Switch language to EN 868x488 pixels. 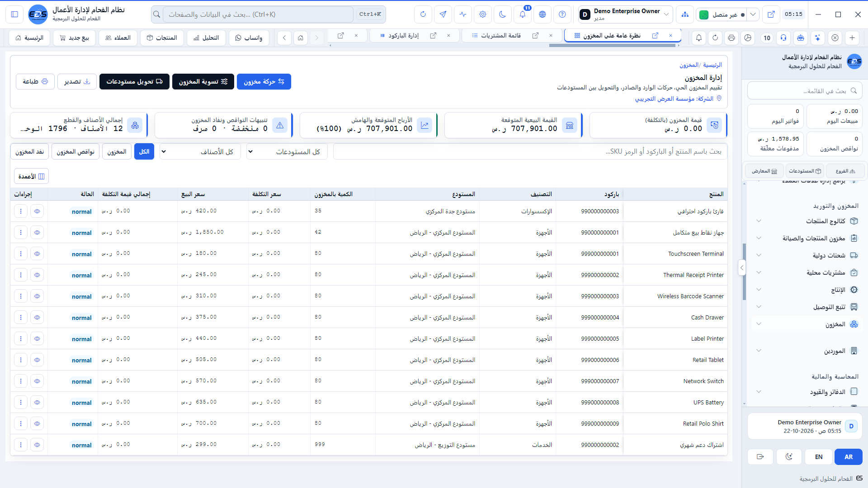point(819,457)
